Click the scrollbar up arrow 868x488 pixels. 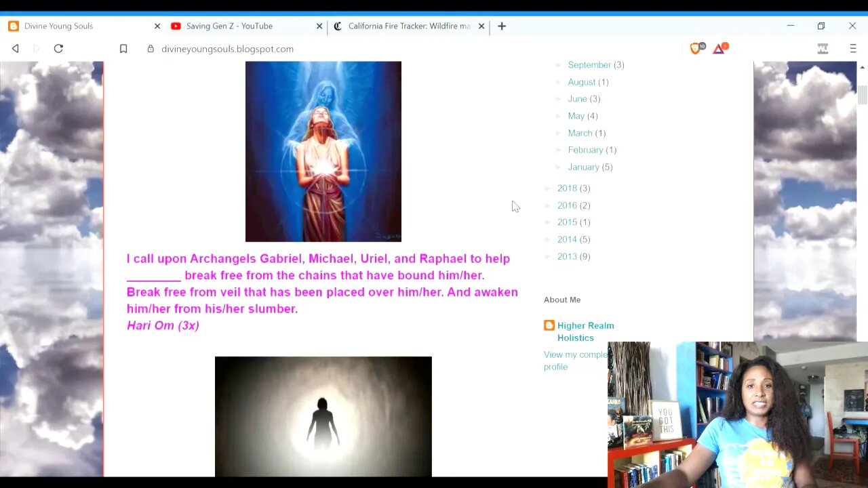(862, 67)
